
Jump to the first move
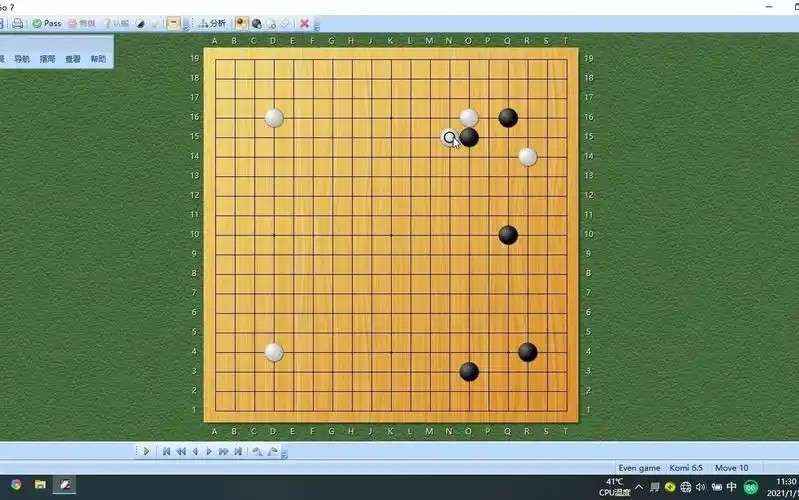[166, 451]
